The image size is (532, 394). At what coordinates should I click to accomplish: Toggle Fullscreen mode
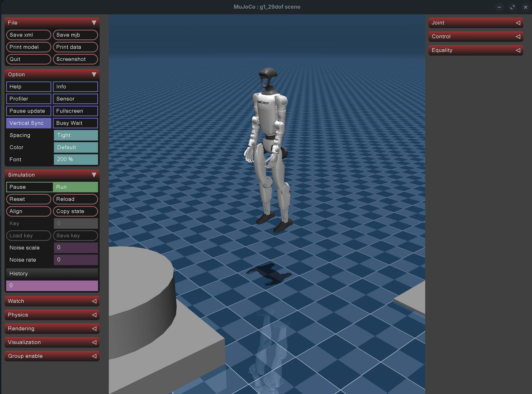click(75, 111)
